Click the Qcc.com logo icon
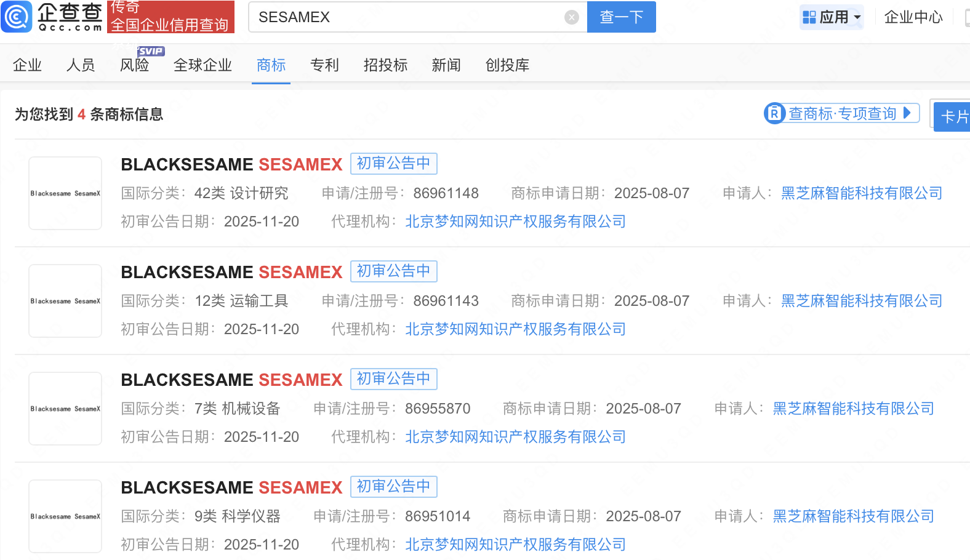 (x=17, y=17)
